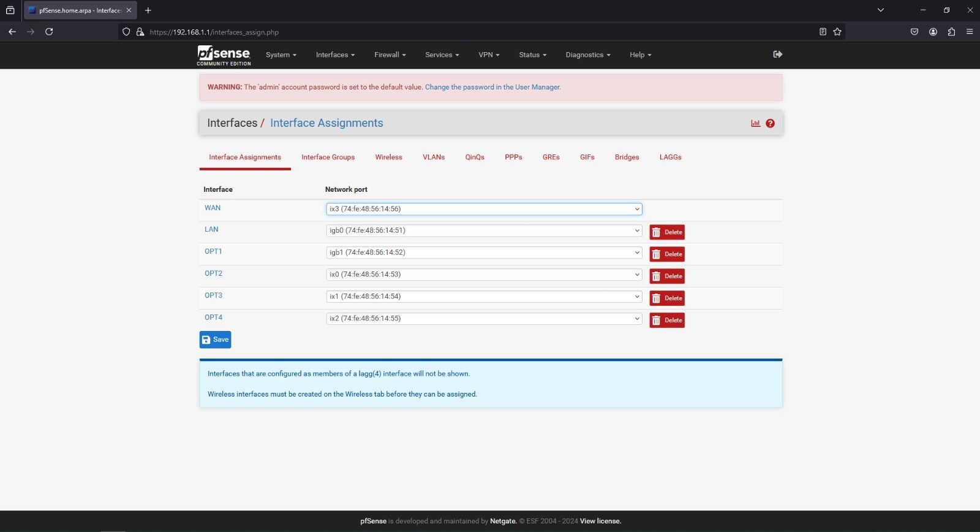Reload the page with refresh icon
The width and height of the screenshot is (980, 532).
(49, 32)
